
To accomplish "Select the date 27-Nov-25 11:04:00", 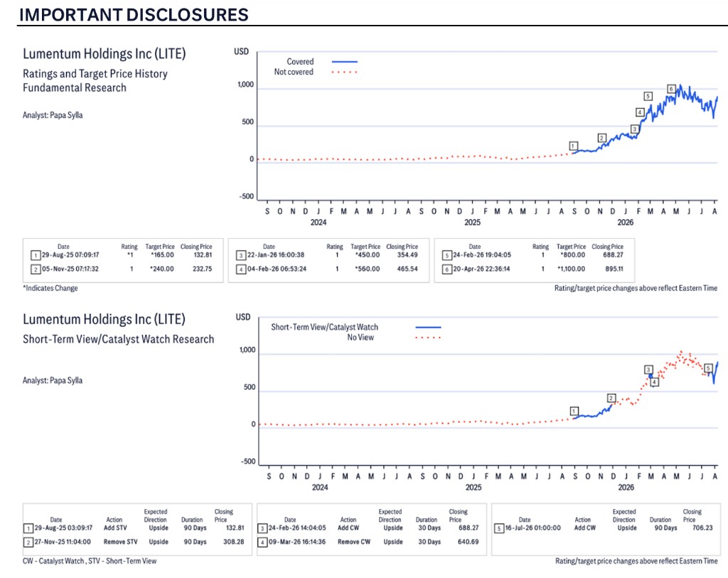I will pyautogui.click(x=63, y=542).
